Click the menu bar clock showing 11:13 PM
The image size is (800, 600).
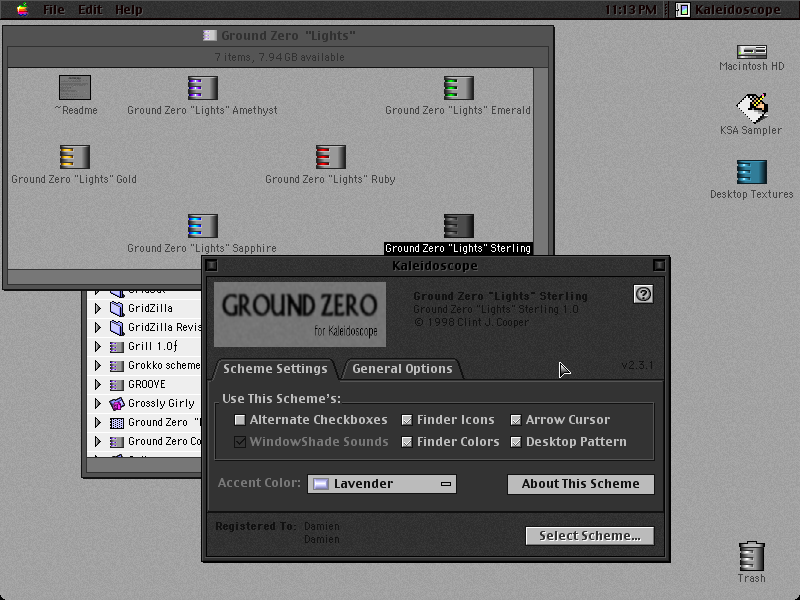(631, 10)
